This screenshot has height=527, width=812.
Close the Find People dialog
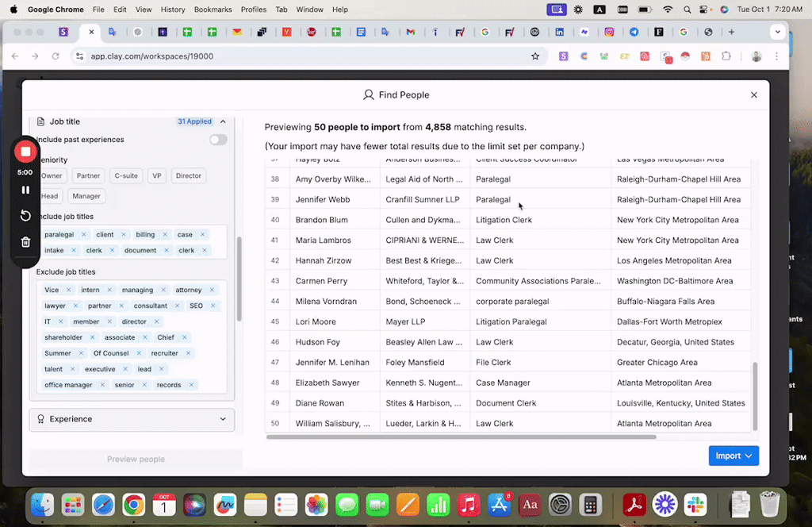pos(753,95)
